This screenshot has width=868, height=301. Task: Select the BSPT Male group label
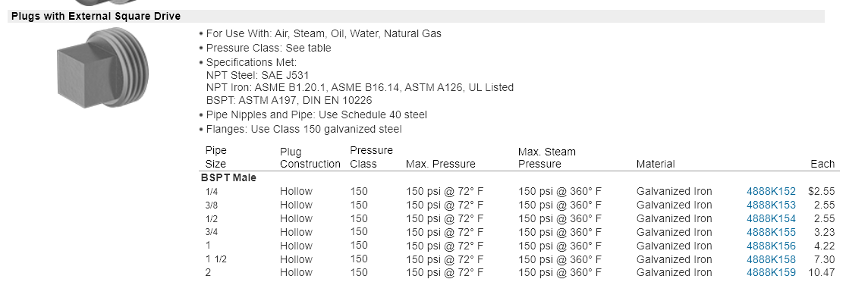228,178
